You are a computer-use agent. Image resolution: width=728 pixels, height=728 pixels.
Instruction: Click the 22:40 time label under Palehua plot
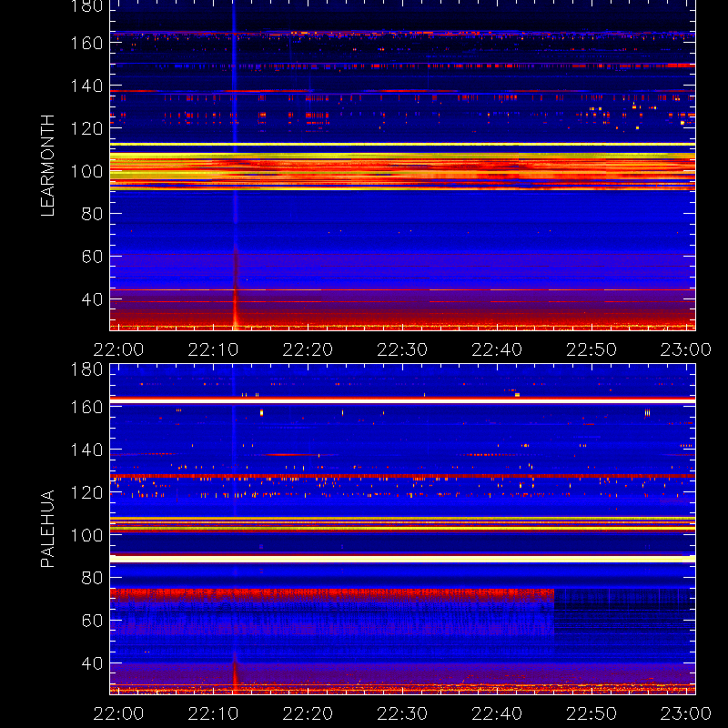497,713
